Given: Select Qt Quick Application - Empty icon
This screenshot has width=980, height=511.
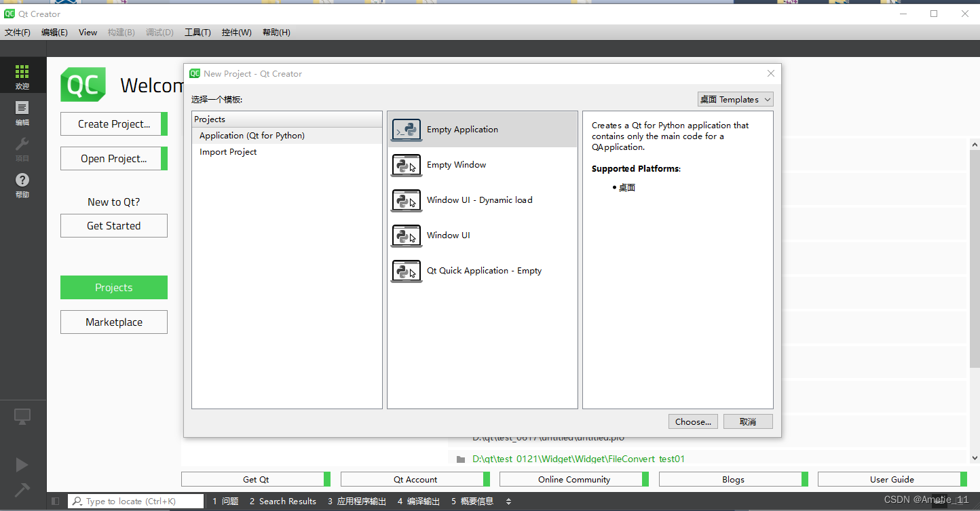Looking at the screenshot, I should (407, 271).
